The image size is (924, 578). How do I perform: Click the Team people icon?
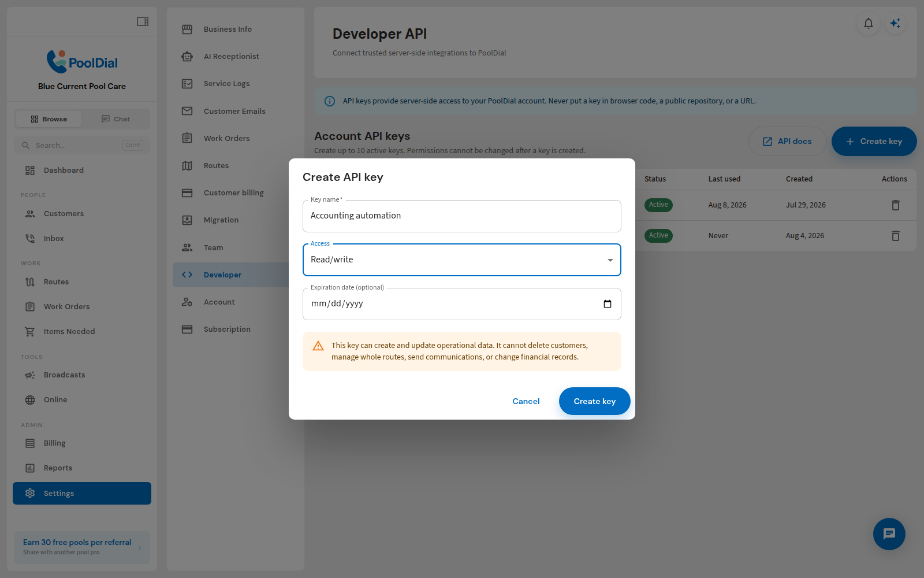tap(187, 247)
